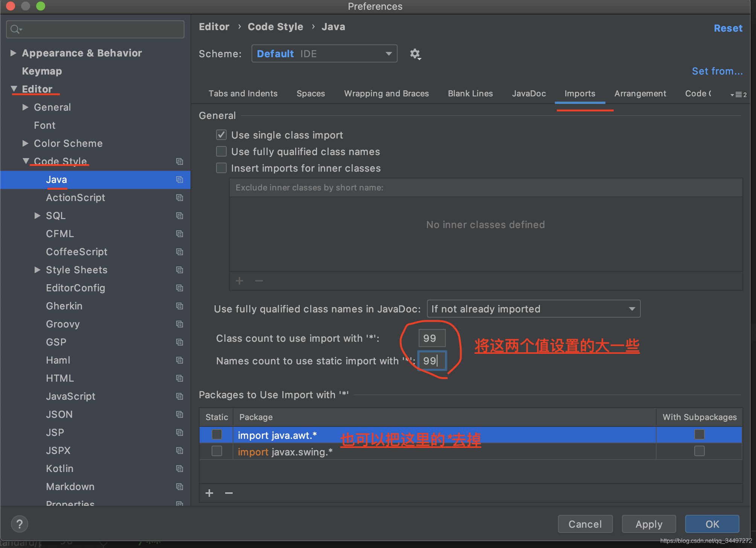
Task: Click the Apply button
Action: point(648,524)
